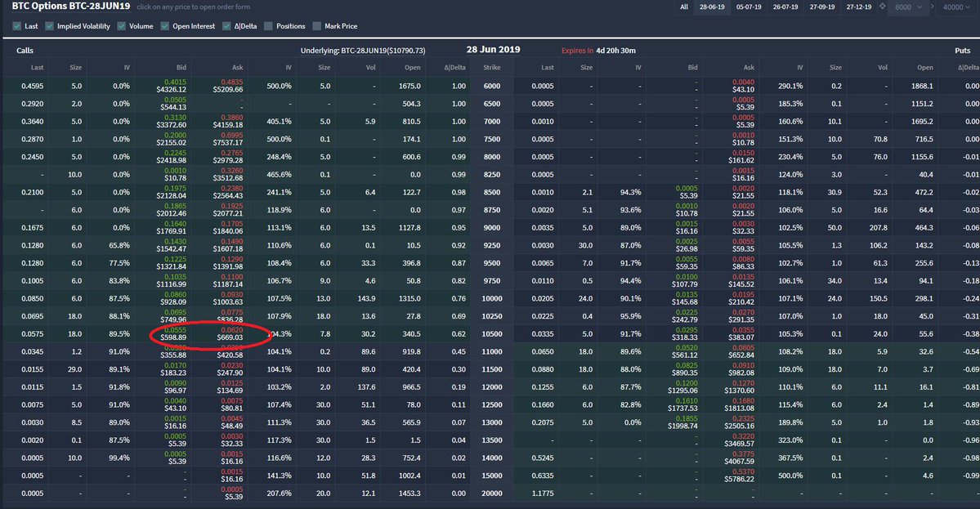Image resolution: width=980 pixels, height=509 pixels.
Task: Click call ask price $1607.18
Action: coord(227,248)
